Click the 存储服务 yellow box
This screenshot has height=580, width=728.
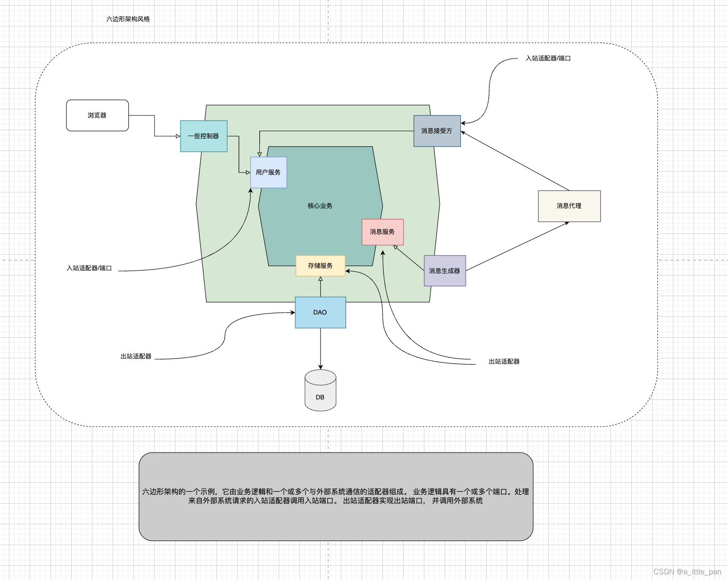click(x=320, y=265)
